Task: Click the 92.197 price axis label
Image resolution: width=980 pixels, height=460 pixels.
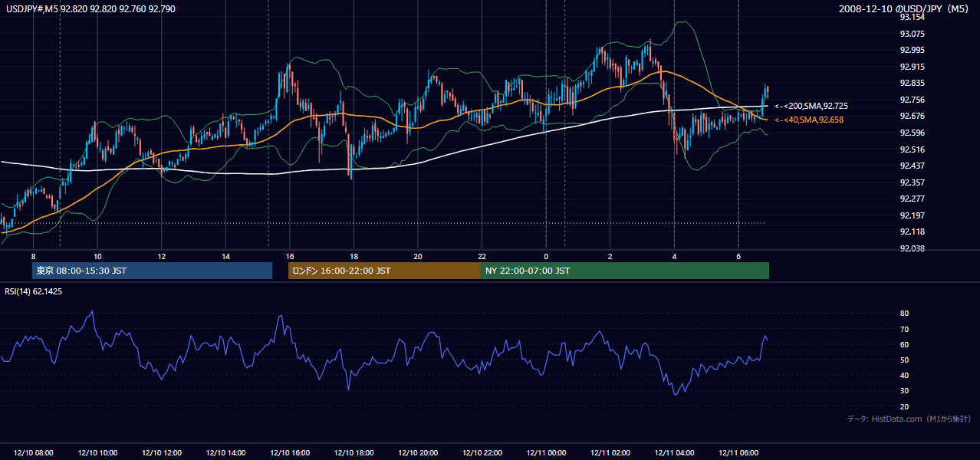Action: (x=912, y=215)
